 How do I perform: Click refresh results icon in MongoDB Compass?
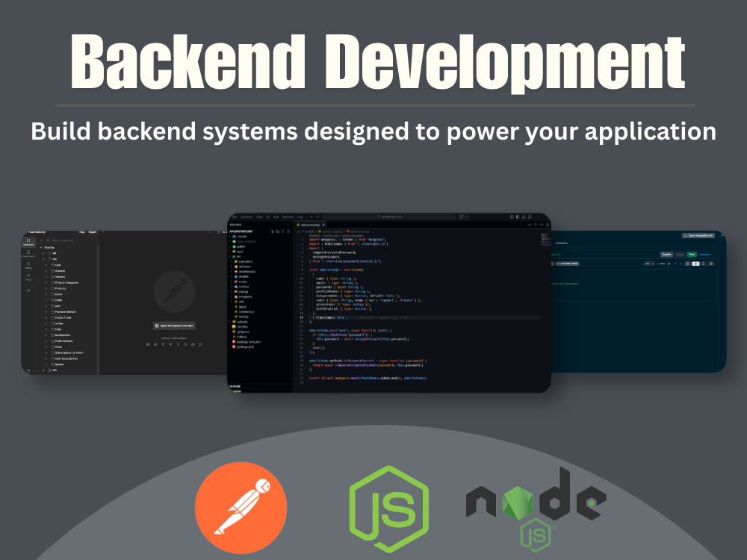669,264
